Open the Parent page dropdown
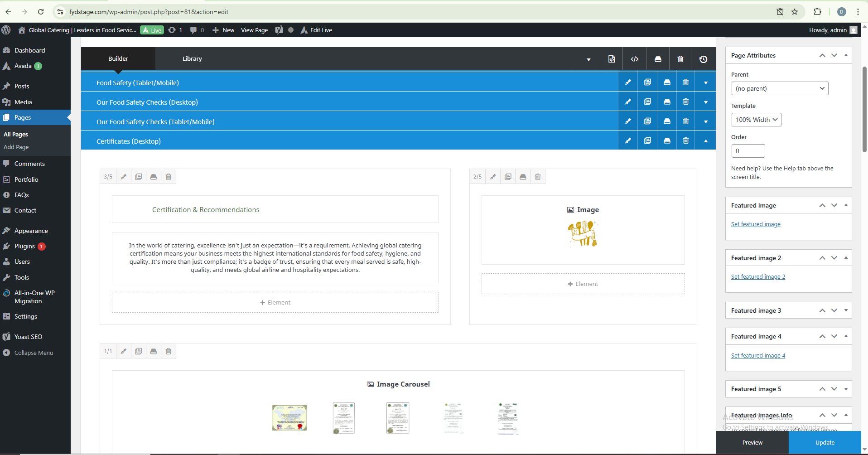This screenshot has height=455, width=868. click(x=780, y=88)
